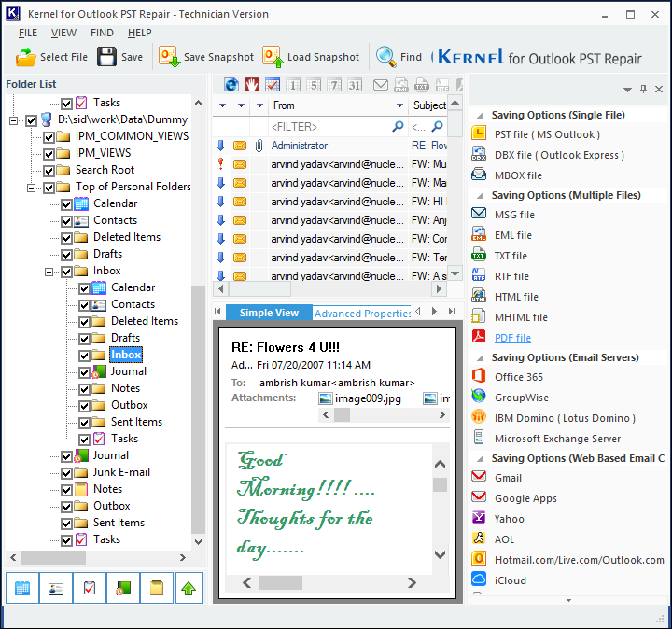The height and width of the screenshot is (629, 672).
Task: Choose PDF file saving option
Action: [512, 338]
